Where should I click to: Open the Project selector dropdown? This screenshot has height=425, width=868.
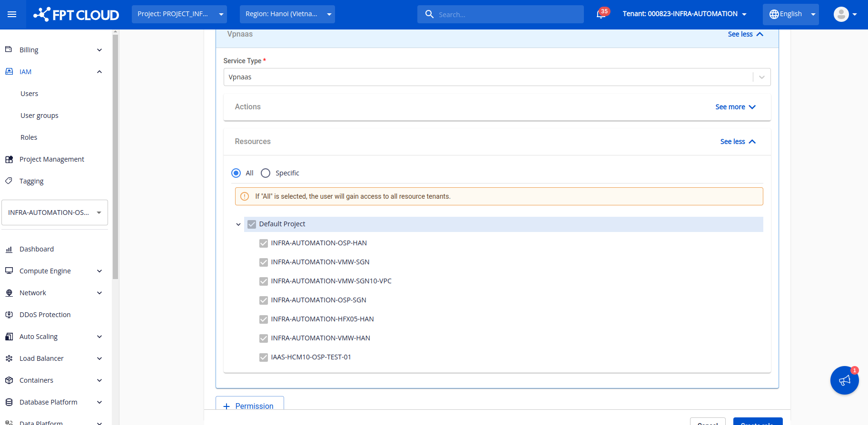(179, 14)
